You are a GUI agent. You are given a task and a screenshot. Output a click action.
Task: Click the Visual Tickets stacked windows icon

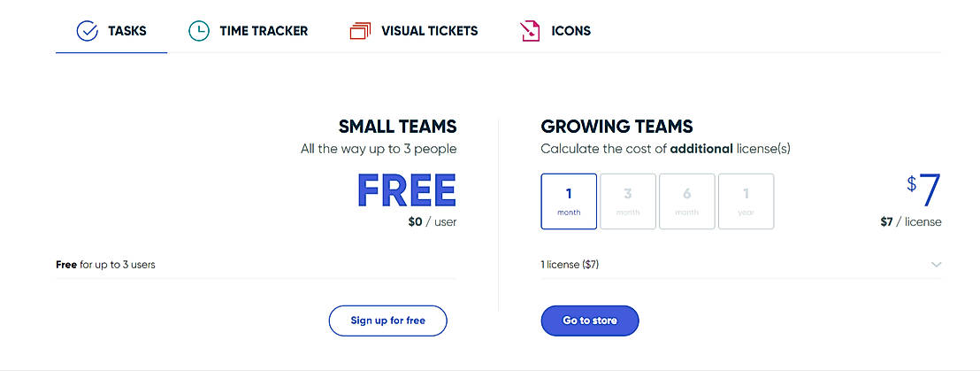(360, 31)
